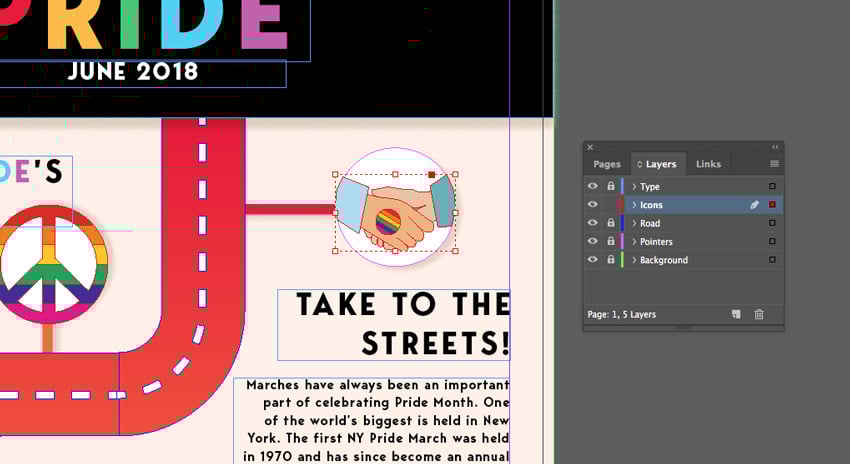The image size is (850, 464).
Task: Create a new layer
Action: coord(736,314)
